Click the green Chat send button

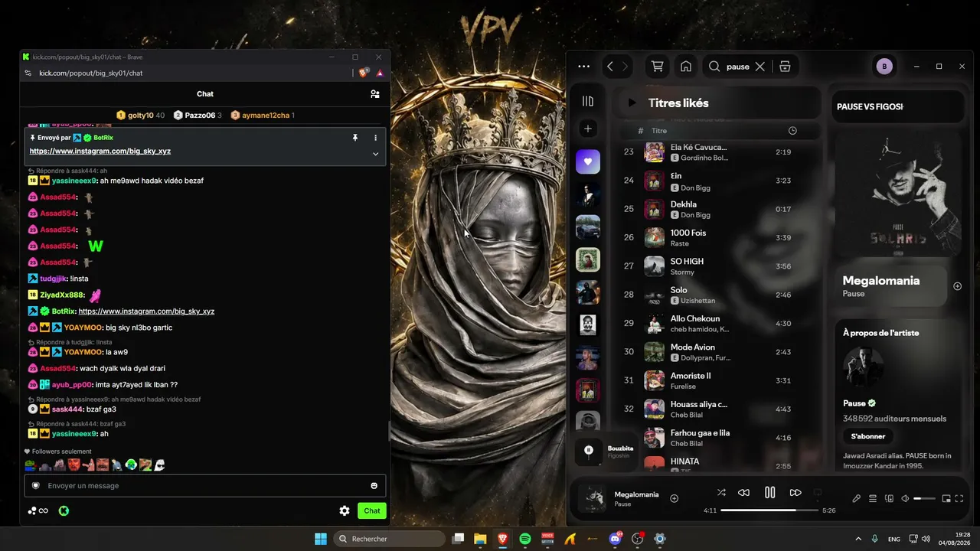[x=371, y=510]
